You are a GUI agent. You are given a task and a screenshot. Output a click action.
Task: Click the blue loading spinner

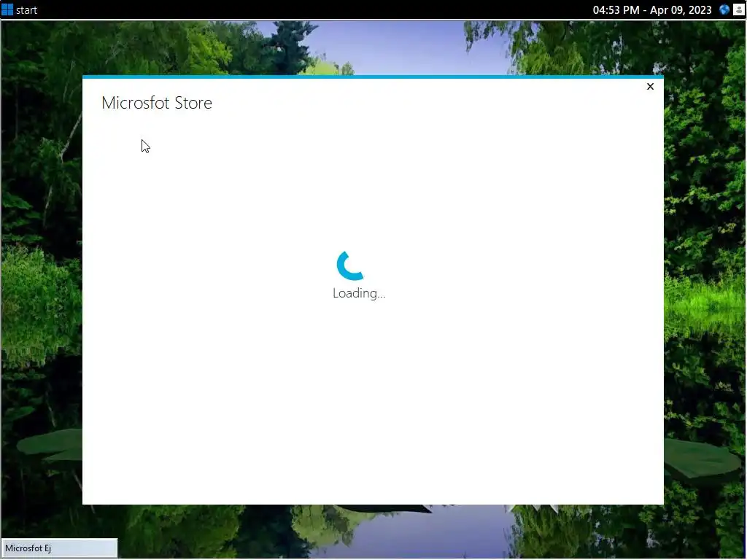click(350, 265)
